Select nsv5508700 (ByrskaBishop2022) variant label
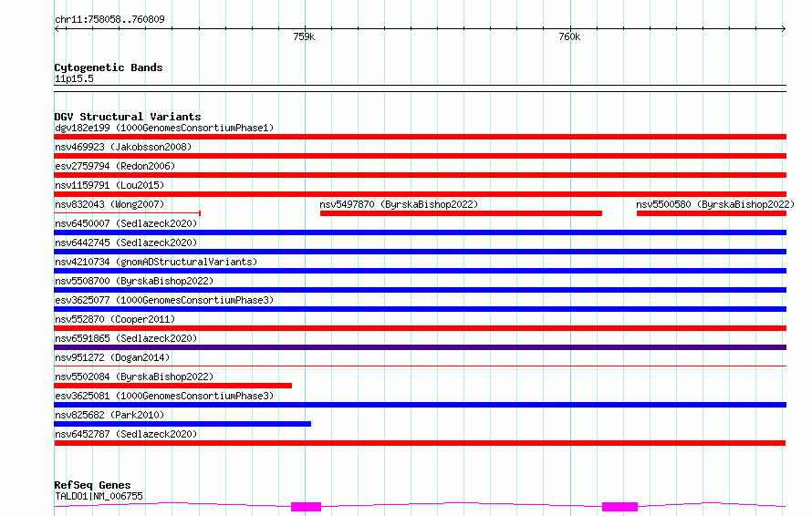Screen dimensions: 812x516 point(134,281)
